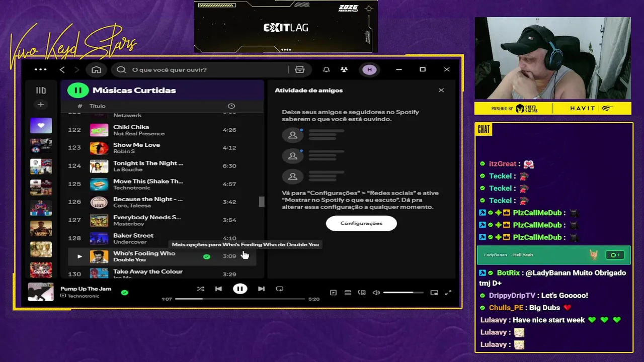The width and height of the screenshot is (644, 362).
Task: Go back with the left chevron
Action: tap(62, 69)
